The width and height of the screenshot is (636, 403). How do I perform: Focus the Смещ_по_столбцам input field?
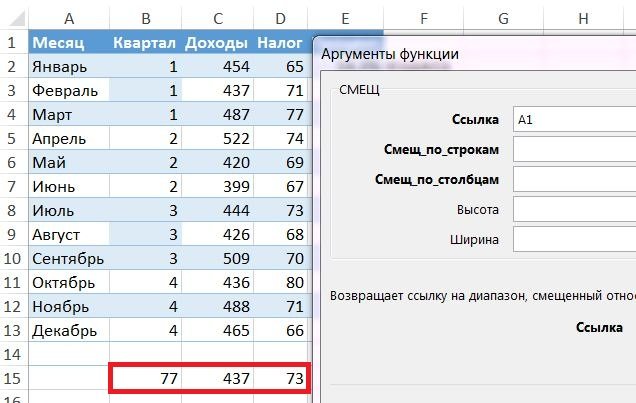[x=573, y=179]
